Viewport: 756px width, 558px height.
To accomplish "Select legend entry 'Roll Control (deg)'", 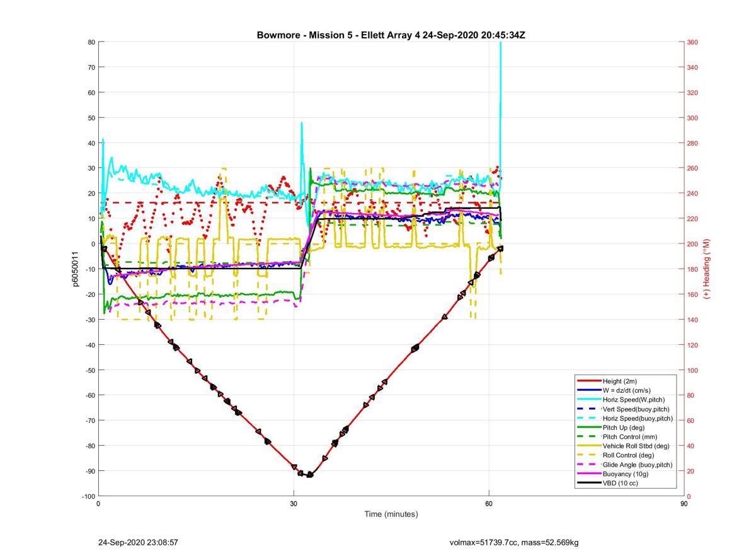I will 628,455.
